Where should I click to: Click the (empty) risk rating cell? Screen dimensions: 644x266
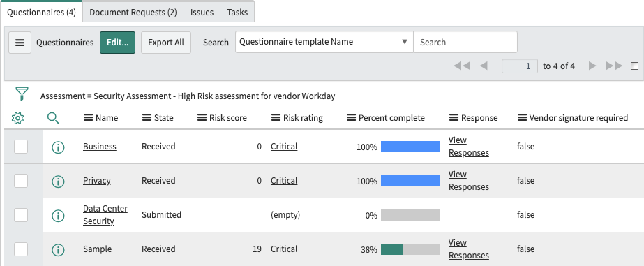pyautogui.click(x=285, y=214)
